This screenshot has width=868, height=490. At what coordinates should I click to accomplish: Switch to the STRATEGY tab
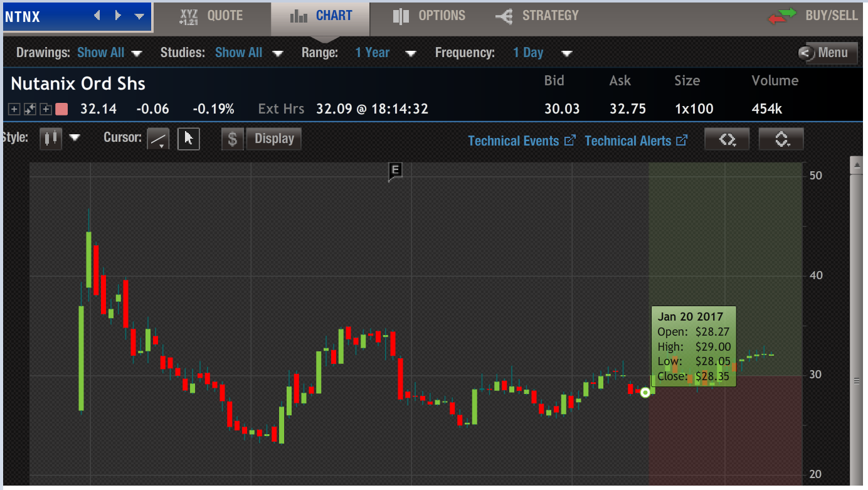(x=537, y=16)
